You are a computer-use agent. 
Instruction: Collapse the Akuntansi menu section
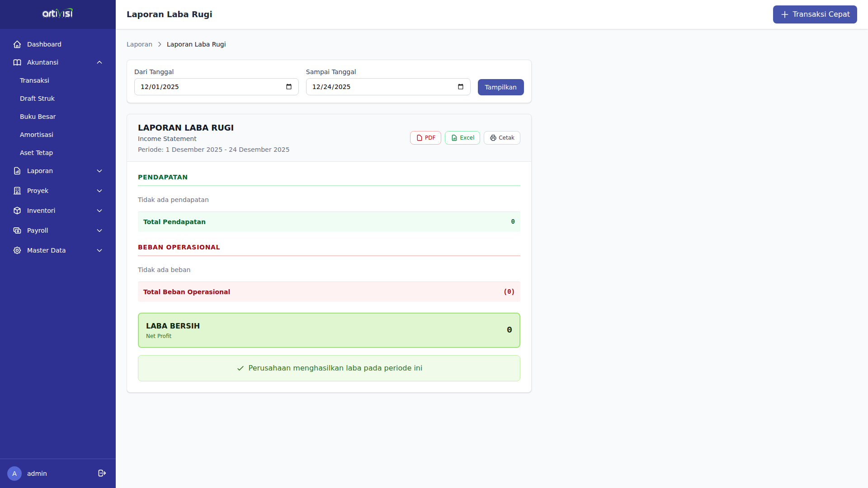point(99,62)
